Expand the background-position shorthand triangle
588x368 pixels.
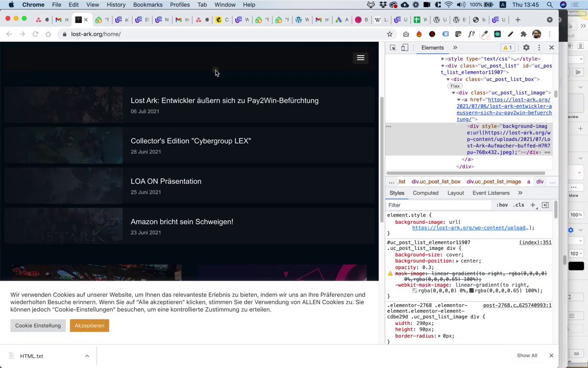point(457,261)
